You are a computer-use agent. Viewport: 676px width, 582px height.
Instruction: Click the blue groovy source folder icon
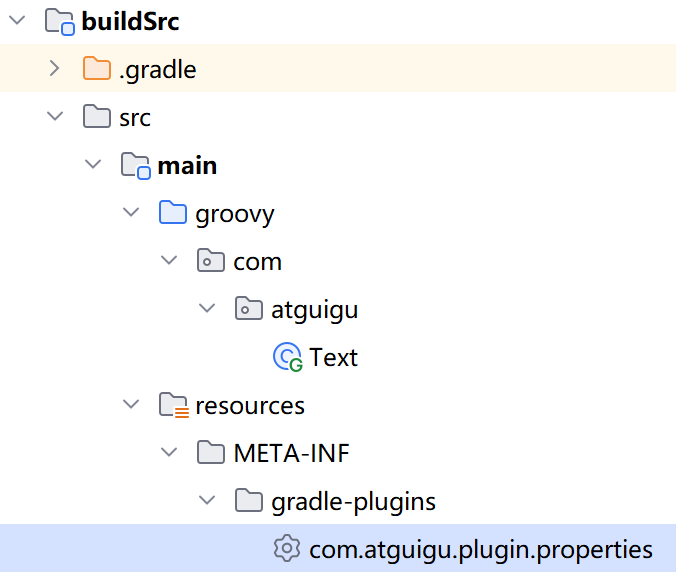click(x=173, y=213)
